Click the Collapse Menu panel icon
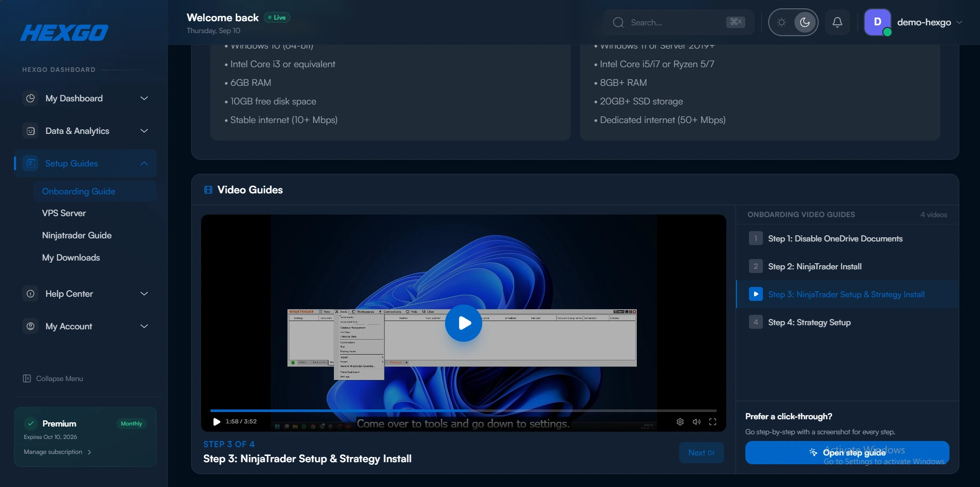Image resolution: width=980 pixels, height=487 pixels. click(27, 378)
